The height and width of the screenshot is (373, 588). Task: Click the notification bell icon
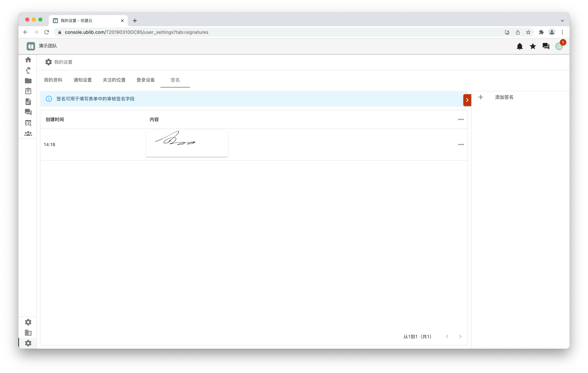pos(519,46)
